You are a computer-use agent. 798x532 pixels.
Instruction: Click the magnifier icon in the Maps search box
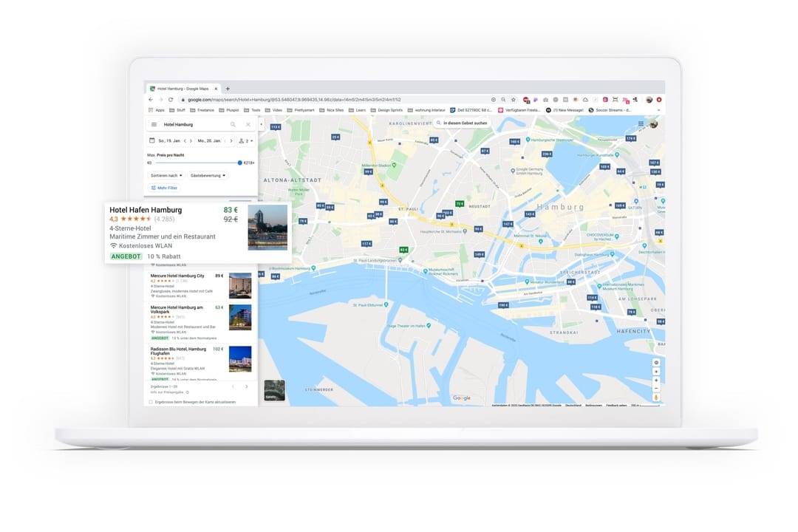(x=233, y=125)
